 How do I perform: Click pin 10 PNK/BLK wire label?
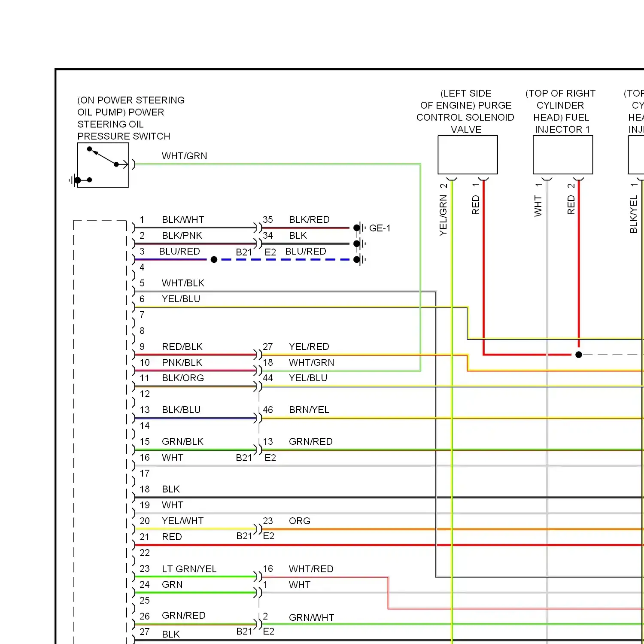pyautogui.click(x=182, y=363)
